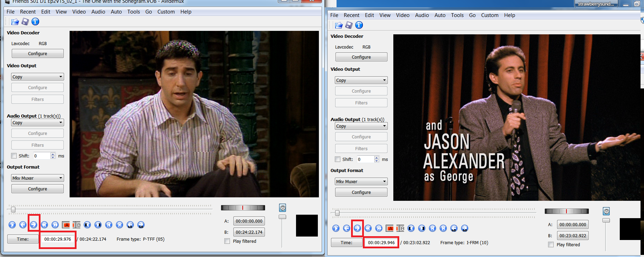Image resolution: width=644 pixels, height=257 pixels.
Task: Open File menu in left window
Action: (10, 12)
